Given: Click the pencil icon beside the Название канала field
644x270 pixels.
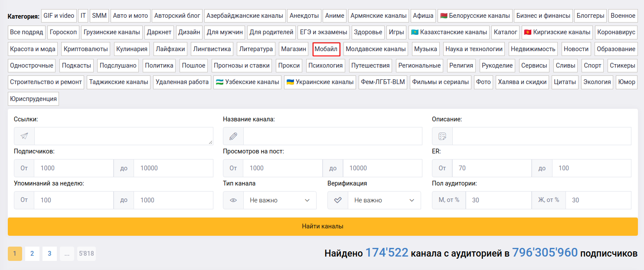Looking at the screenshot, I should [x=233, y=136].
